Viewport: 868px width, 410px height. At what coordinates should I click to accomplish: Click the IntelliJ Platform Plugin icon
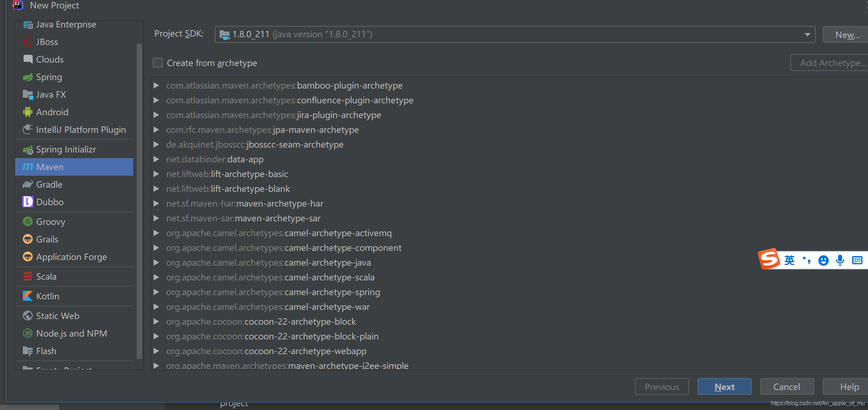(x=28, y=130)
